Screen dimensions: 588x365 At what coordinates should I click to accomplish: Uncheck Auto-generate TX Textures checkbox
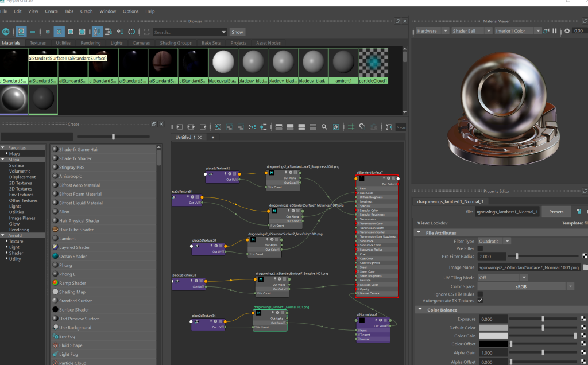[480, 301]
